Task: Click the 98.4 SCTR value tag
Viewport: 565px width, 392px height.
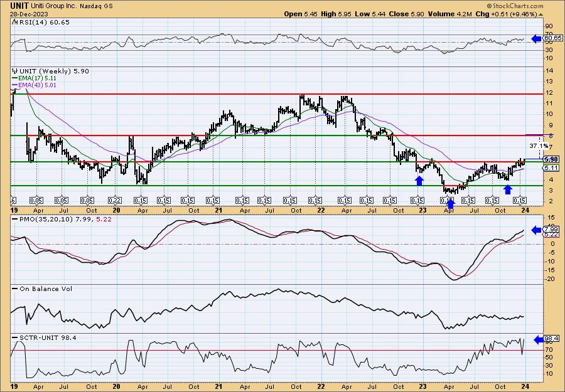Action: 552,339
